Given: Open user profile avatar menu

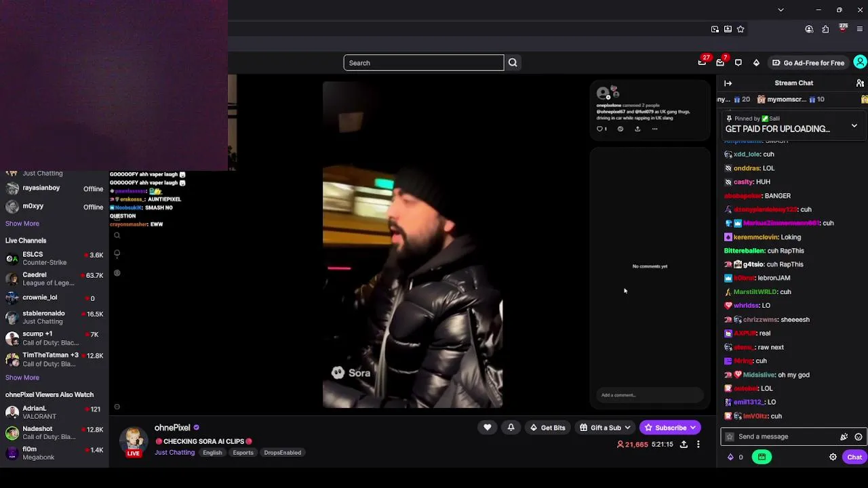Looking at the screenshot, I should click(860, 62).
